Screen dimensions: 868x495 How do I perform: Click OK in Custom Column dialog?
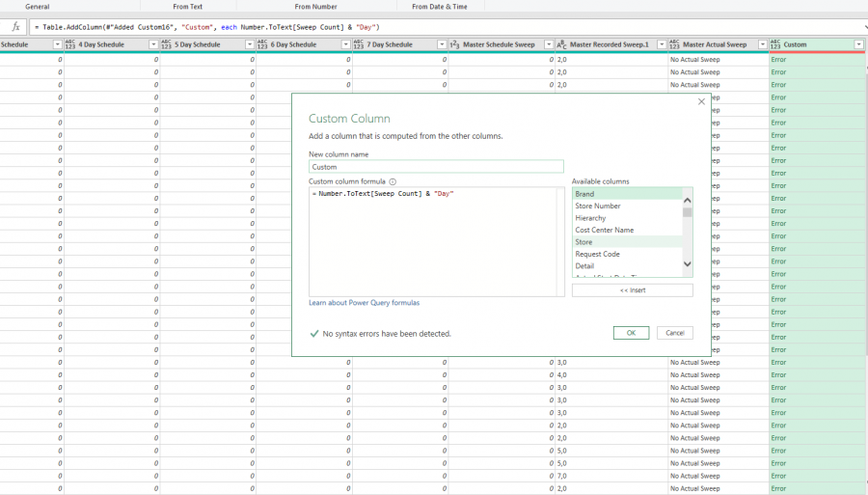tap(631, 333)
